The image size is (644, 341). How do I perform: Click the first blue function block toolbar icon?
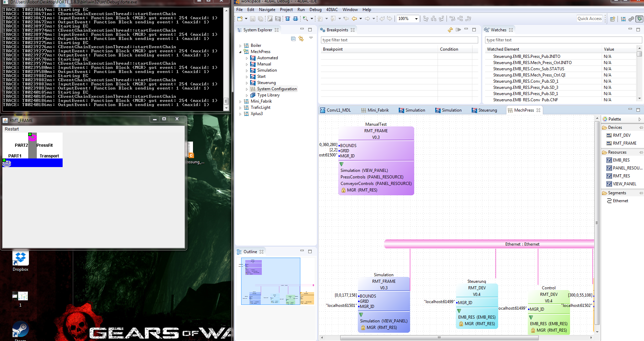[x=288, y=19]
